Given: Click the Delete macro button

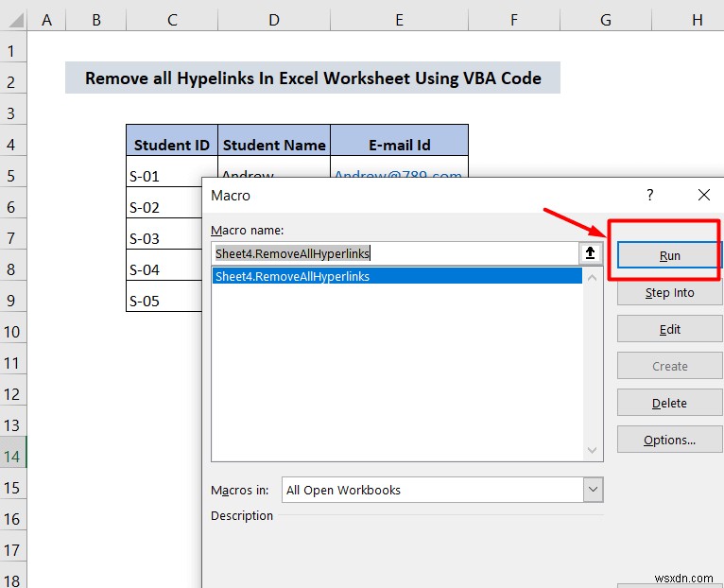Looking at the screenshot, I should (x=669, y=403).
